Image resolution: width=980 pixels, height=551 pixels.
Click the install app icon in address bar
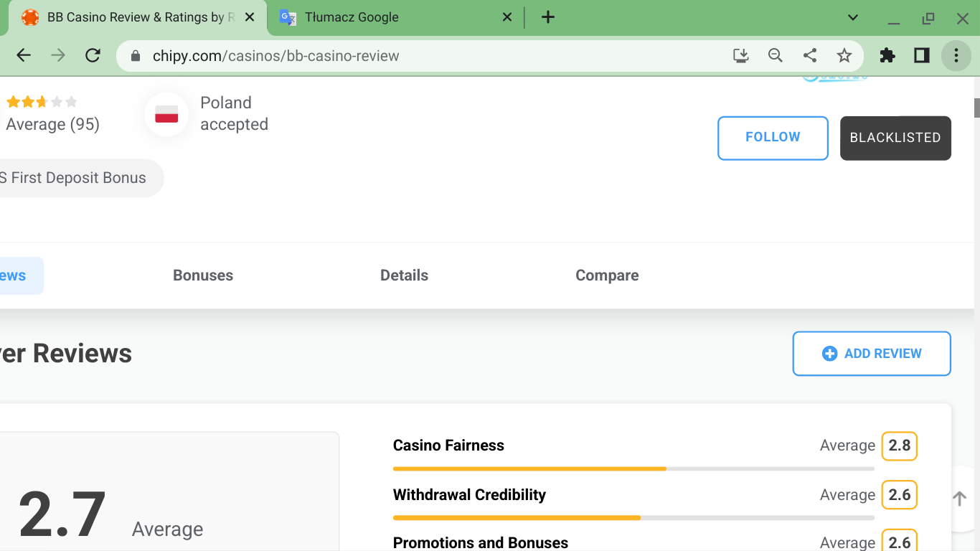(741, 55)
